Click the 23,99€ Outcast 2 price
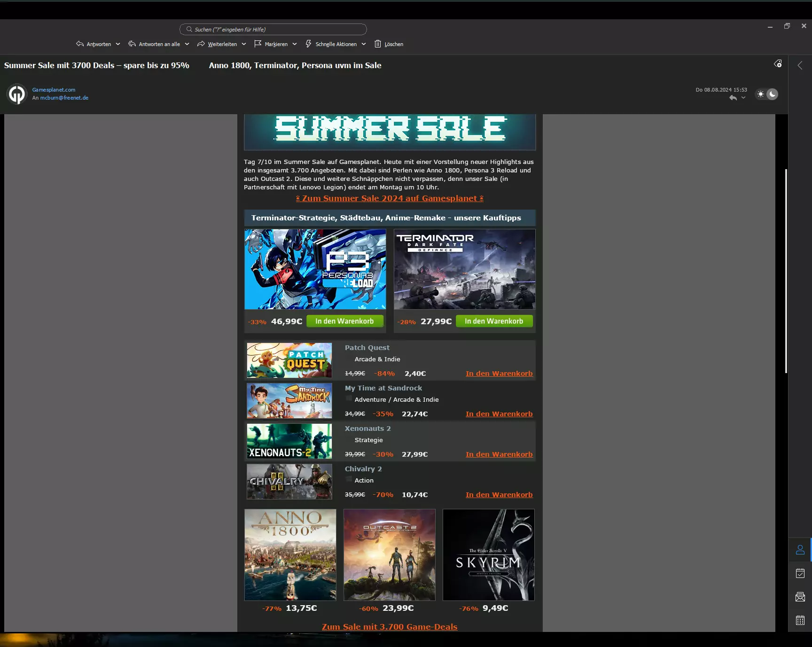This screenshot has height=647, width=812. tap(398, 608)
